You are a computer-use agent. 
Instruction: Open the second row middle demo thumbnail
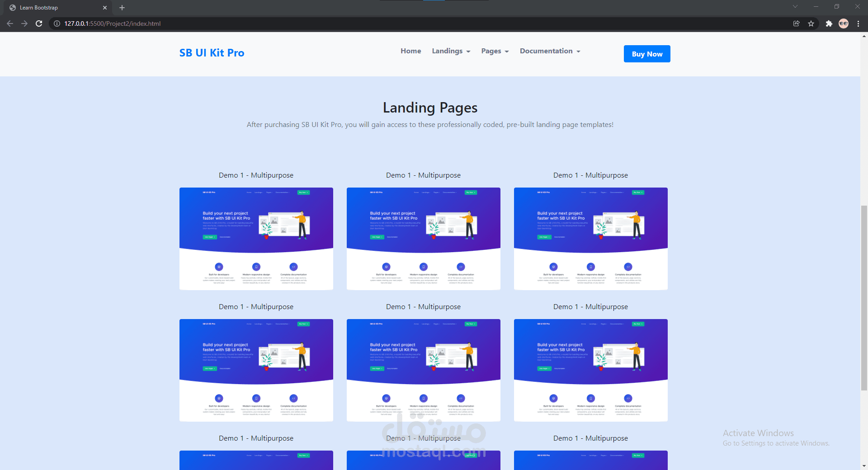[x=424, y=370]
